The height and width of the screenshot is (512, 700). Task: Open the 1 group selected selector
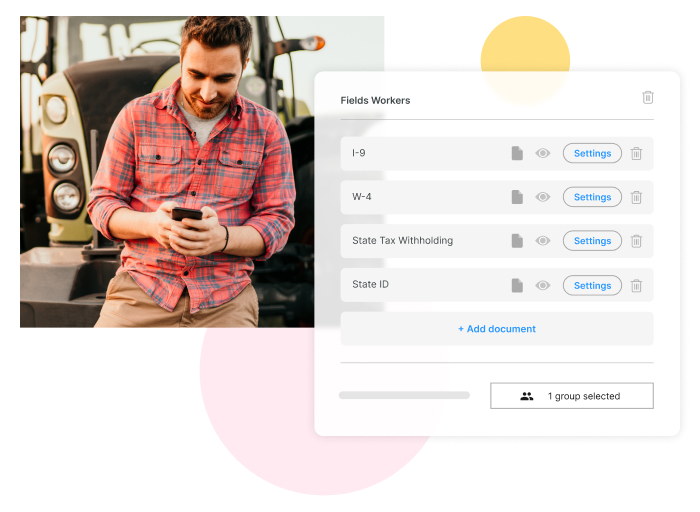572,395
